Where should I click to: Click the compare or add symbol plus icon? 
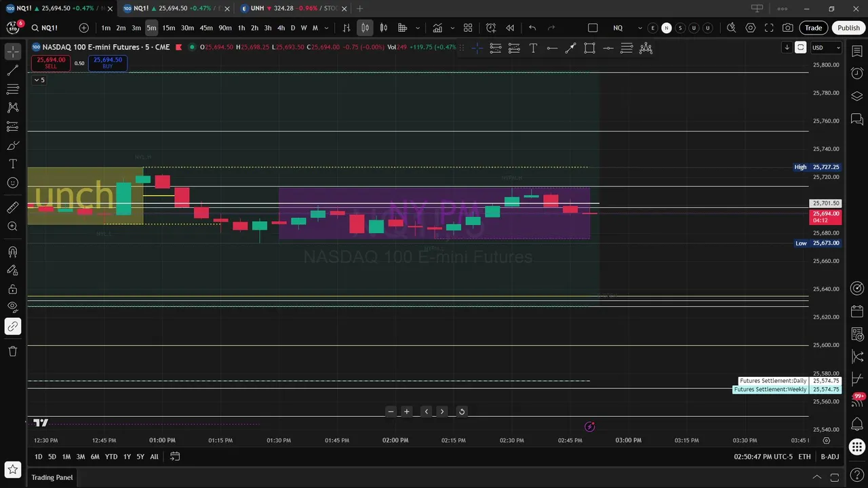coord(83,28)
